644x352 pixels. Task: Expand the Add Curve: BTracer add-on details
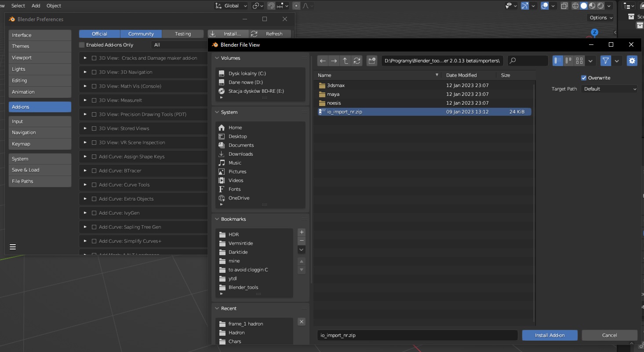coord(85,171)
